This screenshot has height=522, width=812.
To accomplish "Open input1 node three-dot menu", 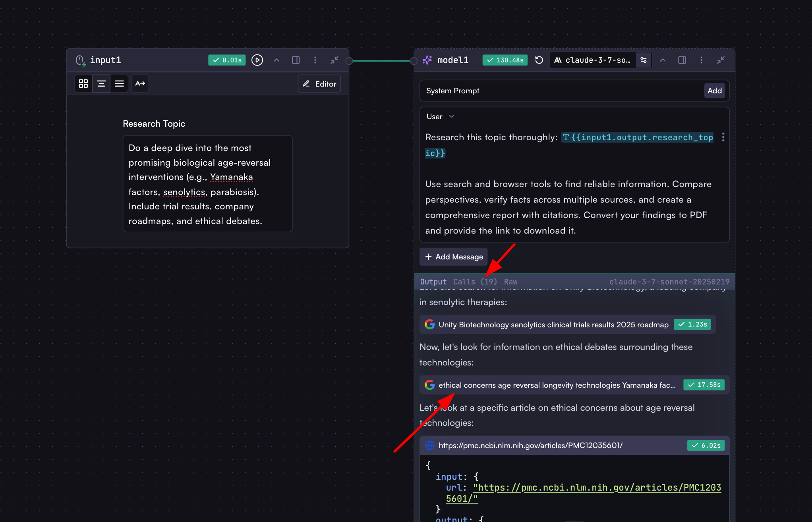I will [x=315, y=60].
